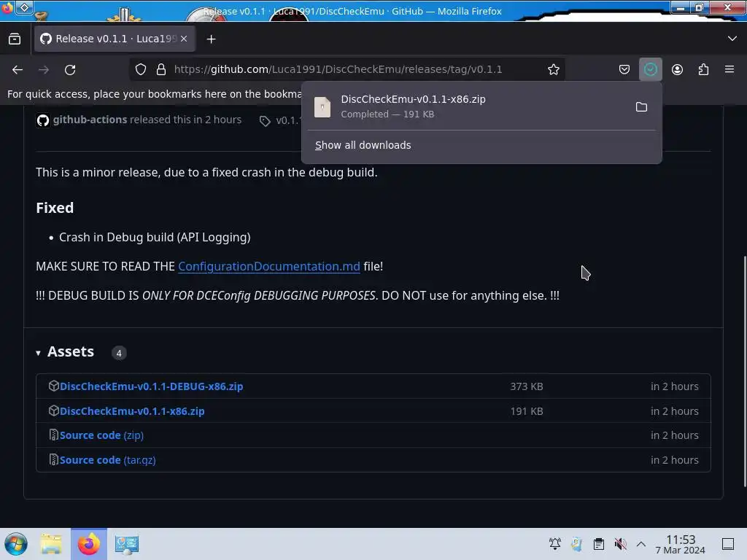
Task: Open the system settings taskbar app
Action: 127,544
